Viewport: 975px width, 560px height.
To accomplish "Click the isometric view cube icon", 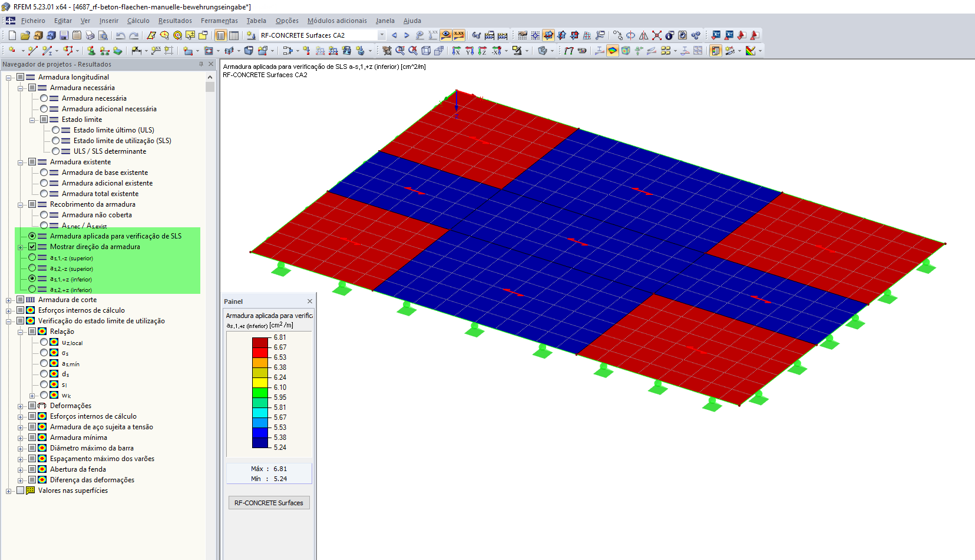I will coord(426,51).
